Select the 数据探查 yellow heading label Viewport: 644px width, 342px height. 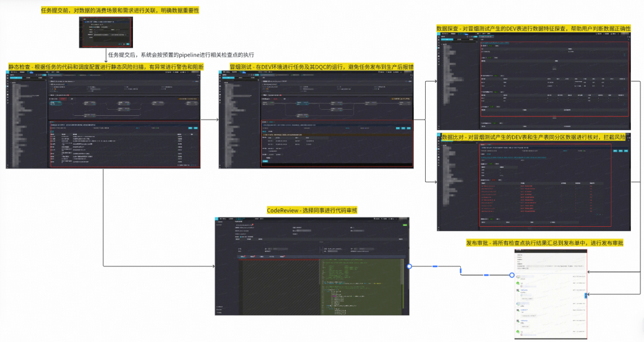click(533, 29)
